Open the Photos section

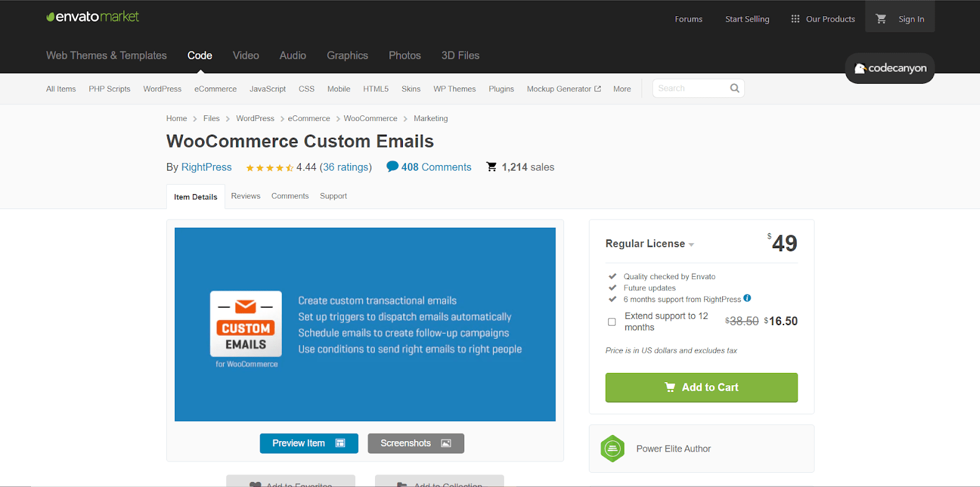click(405, 55)
